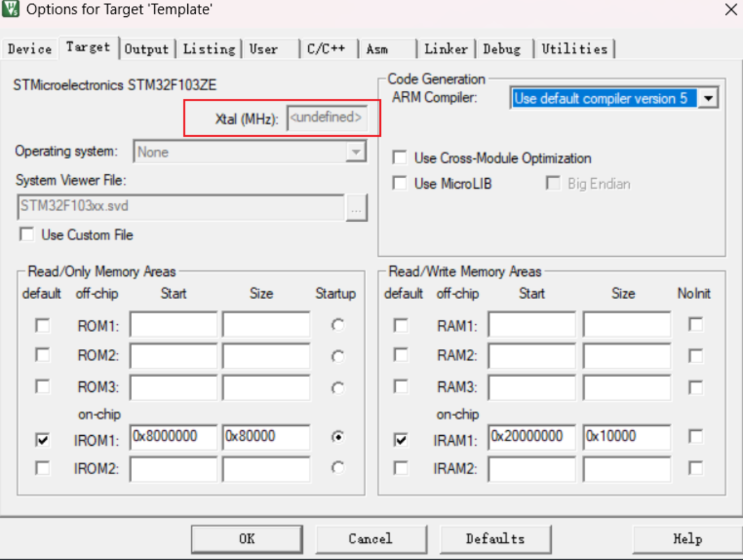Image resolution: width=743 pixels, height=560 pixels.
Task: Select IROM1 Startup radio button
Action: pyautogui.click(x=338, y=437)
